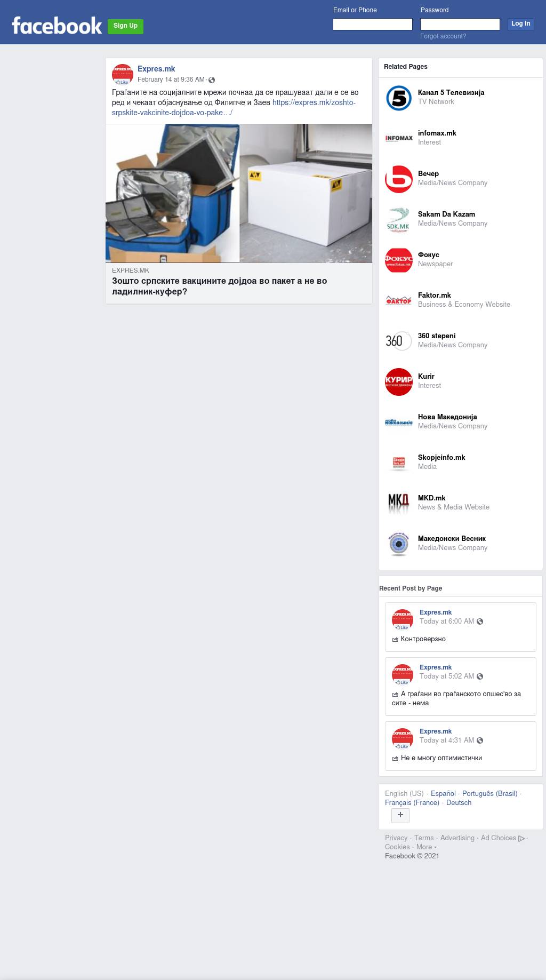This screenshot has height=980, width=546.
Task: Click the Sign Up button
Action: (x=125, y=26)
